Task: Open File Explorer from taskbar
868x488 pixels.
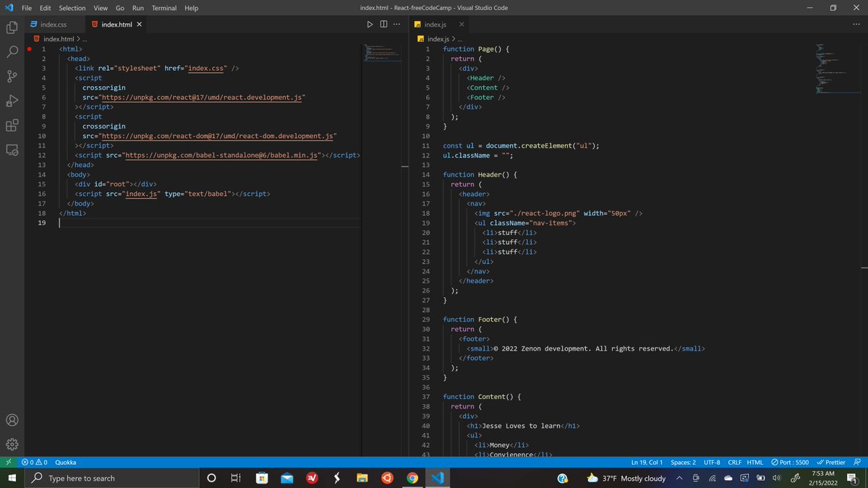Action: click(x=362, y=478)
